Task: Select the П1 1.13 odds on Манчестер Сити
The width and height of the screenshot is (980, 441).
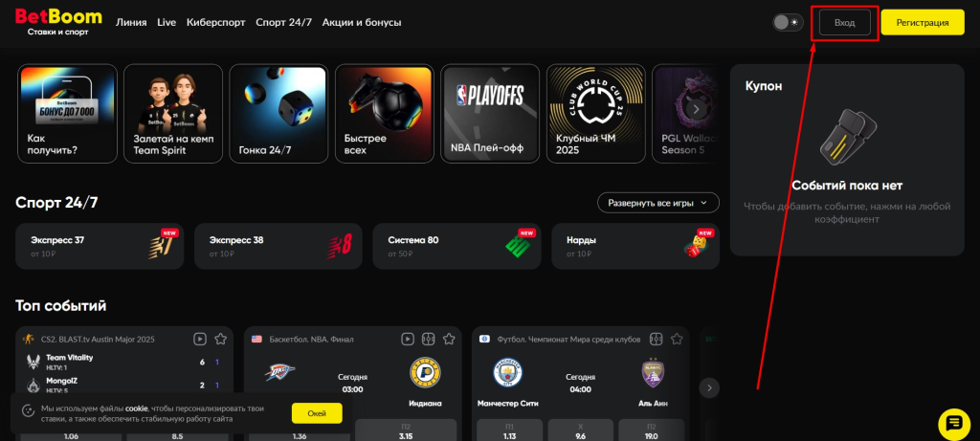Action: (509, 431)
